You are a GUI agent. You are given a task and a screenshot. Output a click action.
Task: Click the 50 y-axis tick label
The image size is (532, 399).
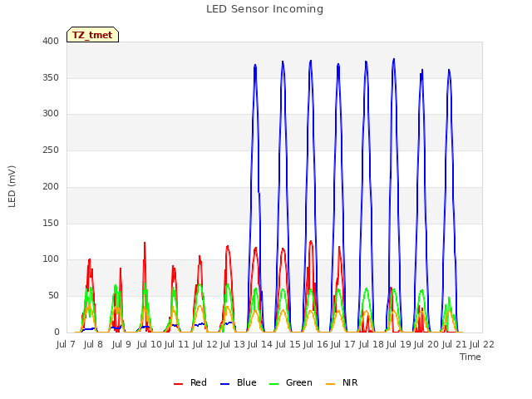pos(53,296)
